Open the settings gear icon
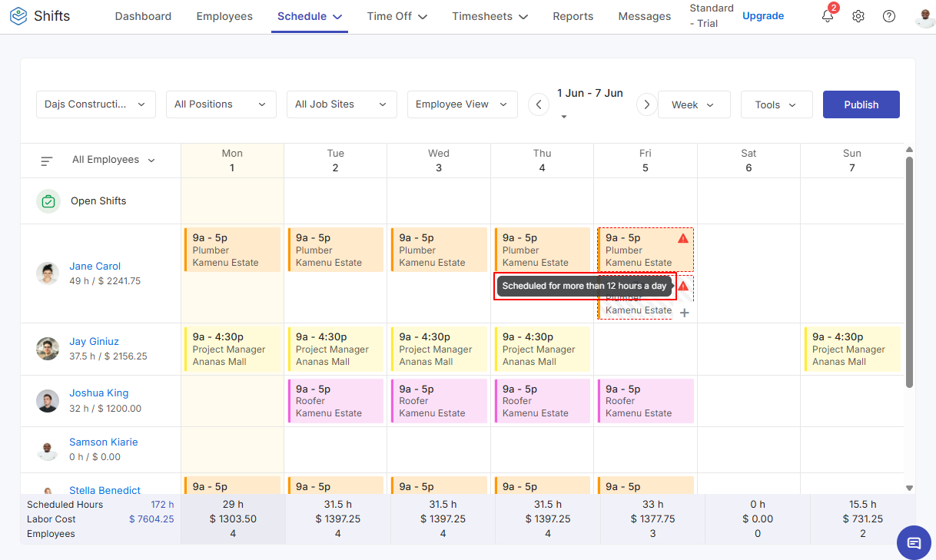The height and width of the screenshot is (560, 936). click(858, 16)
